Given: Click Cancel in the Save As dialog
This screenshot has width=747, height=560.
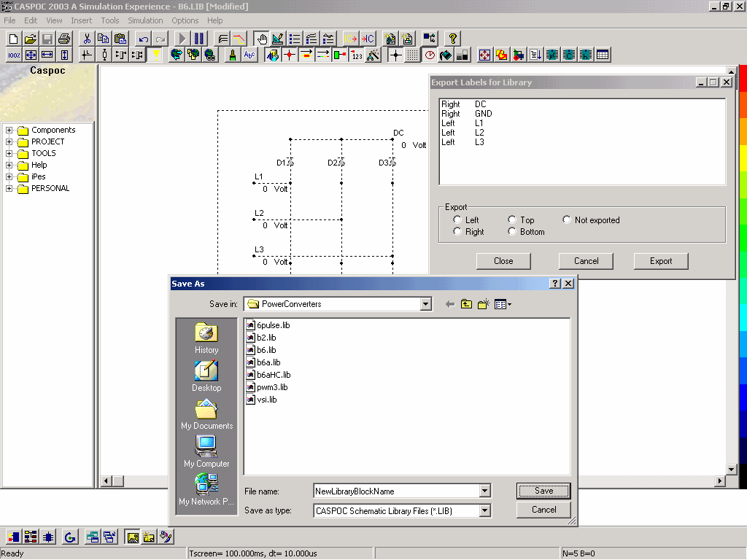Looking at the screenshot, I should [x=543, y=510].
